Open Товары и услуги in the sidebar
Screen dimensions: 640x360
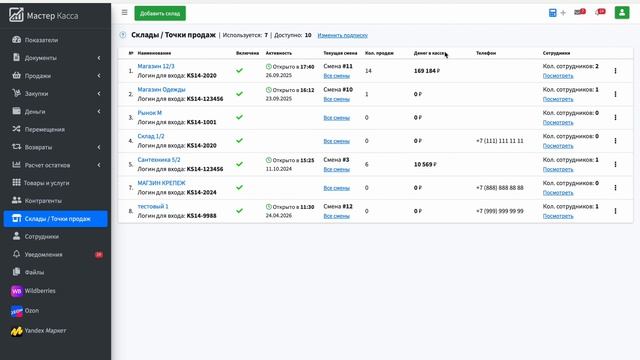56,183
